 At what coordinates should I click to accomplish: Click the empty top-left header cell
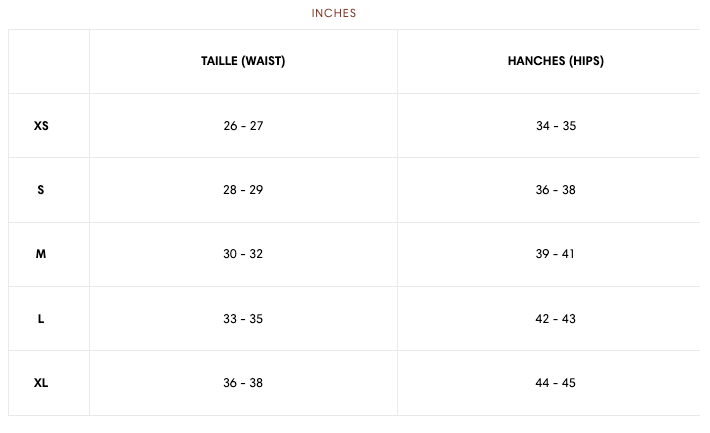tap(49, 61)
